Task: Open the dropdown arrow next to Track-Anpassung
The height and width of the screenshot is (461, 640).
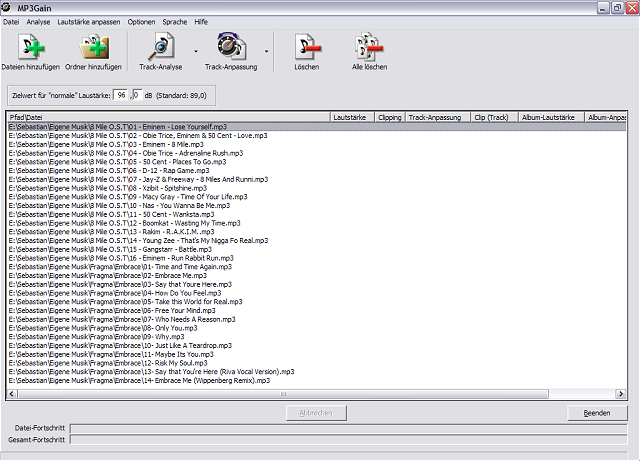Action: pos(267,51)
